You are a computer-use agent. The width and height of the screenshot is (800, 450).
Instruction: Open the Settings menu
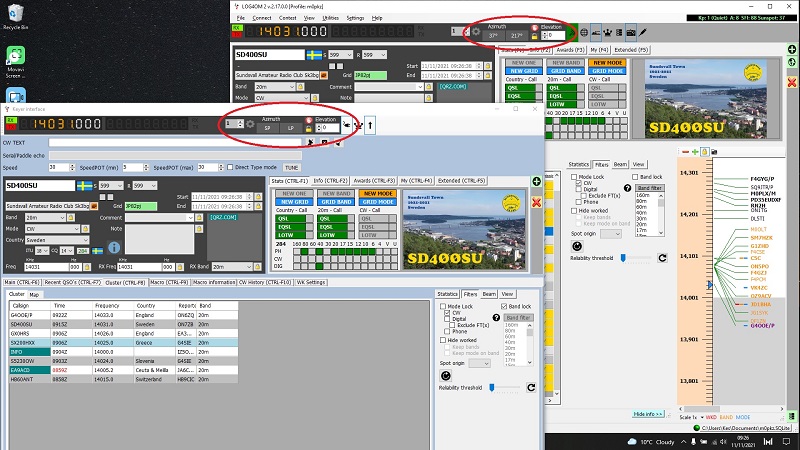click(x=355, y=18)
